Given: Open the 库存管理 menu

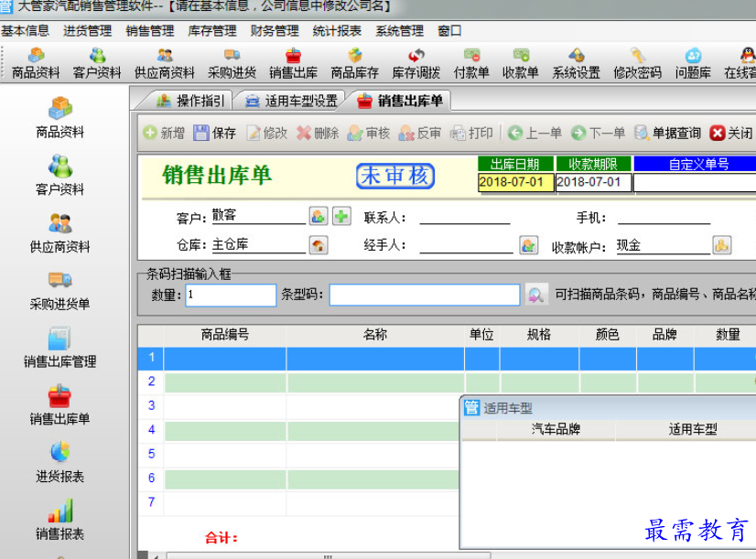Looking at the screenshot, I should pyautogui.click(x=212, y=31).
